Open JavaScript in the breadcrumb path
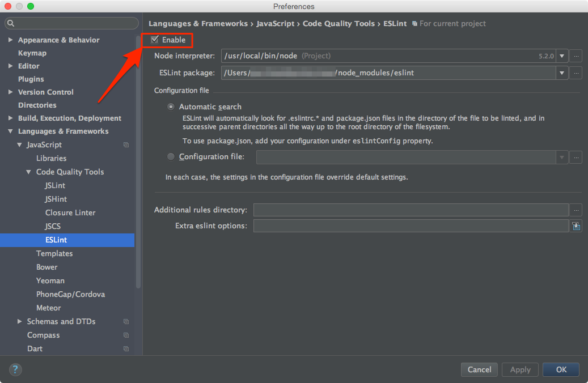 pos(275,23)
